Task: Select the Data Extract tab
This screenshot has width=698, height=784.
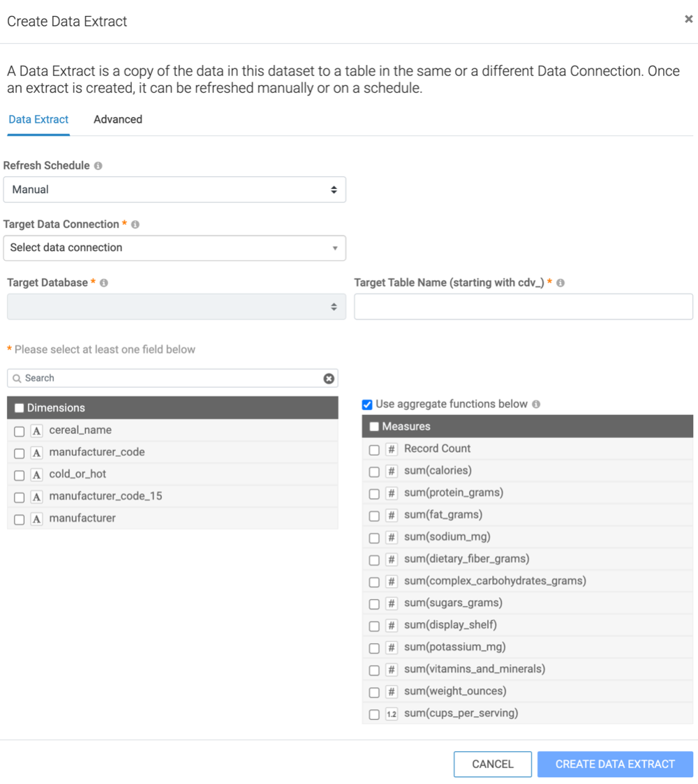Action: click(x=38, y=119)
